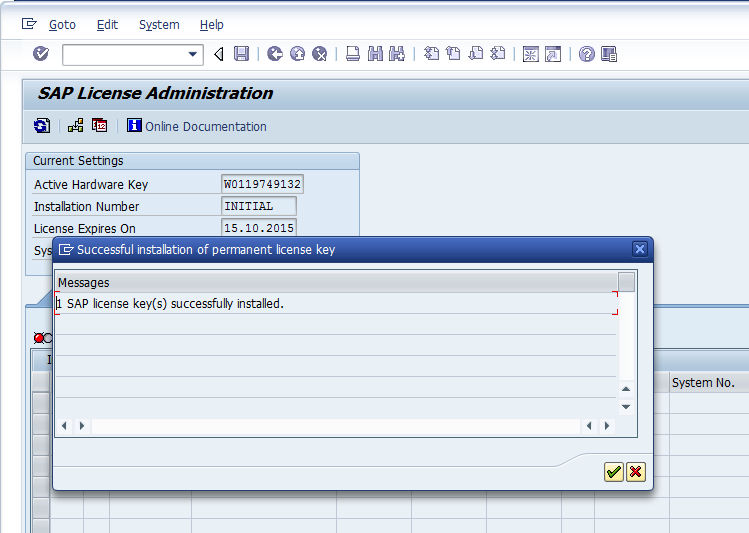Click the Refresh icon under SAP License Administration
The height and width of the screenshot is (533, 749).
point(42,126)
